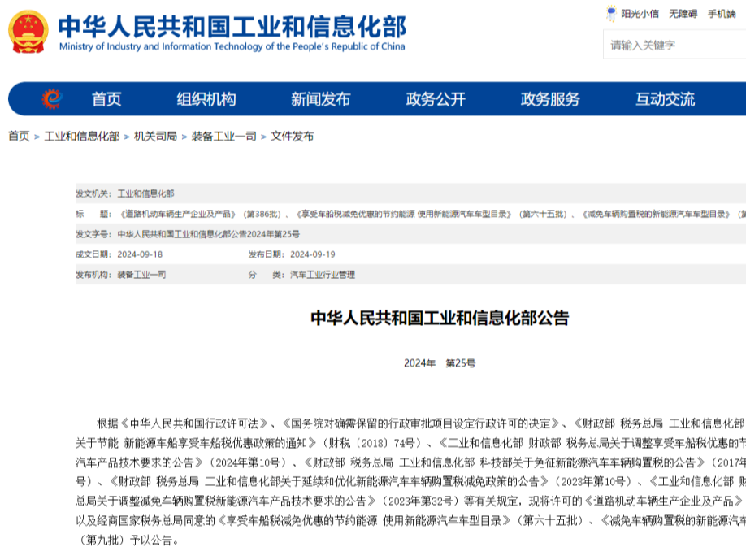Click the 手机端 mobile link
Viewport: 746px width, 560px height.
click(722, 14)
